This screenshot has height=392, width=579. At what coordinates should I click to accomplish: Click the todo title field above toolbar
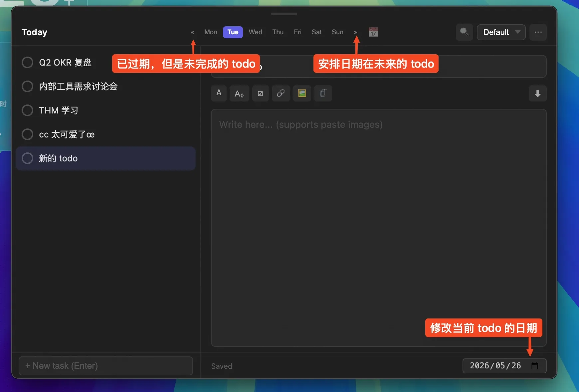(x=379, y=66)
